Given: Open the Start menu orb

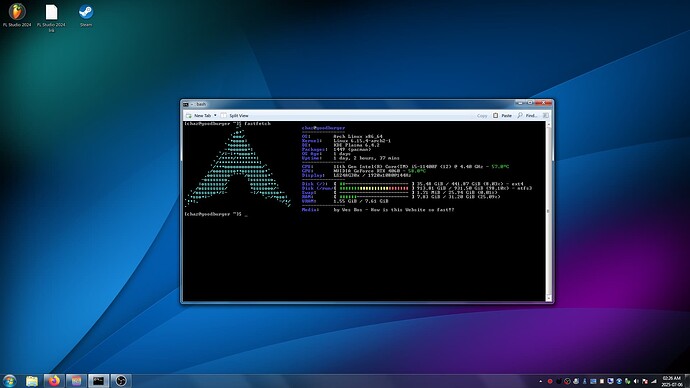Looking at the screenshot, I should 9,381.
